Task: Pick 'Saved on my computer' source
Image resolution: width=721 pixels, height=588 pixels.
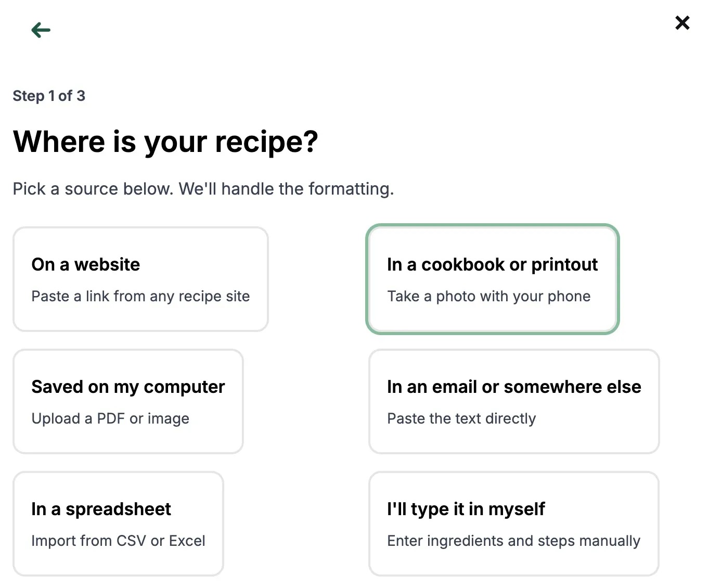Action: click(128, 401)
